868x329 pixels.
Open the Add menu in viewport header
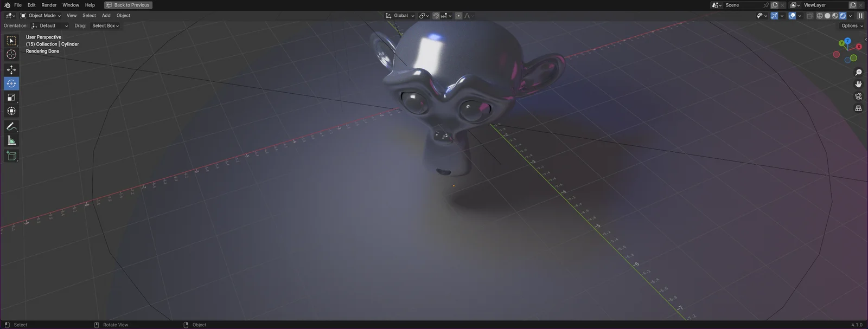tap(106, 16)
